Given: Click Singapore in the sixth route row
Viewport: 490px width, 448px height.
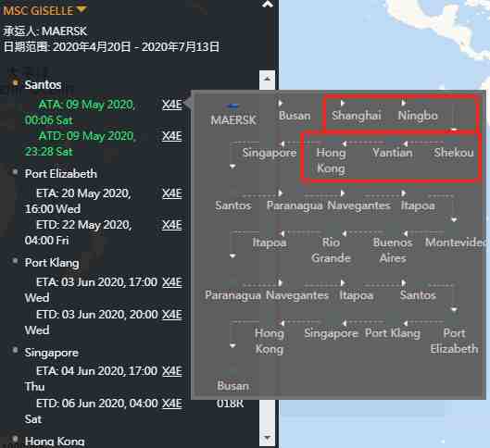Looking at the screenshot, I should (x=331, y=333).
